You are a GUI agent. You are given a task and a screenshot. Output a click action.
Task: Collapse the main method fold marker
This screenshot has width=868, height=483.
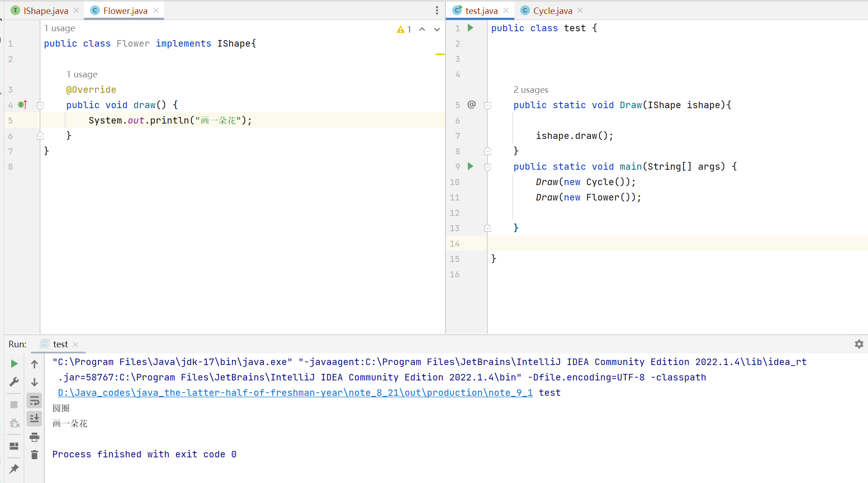(487, 167)
